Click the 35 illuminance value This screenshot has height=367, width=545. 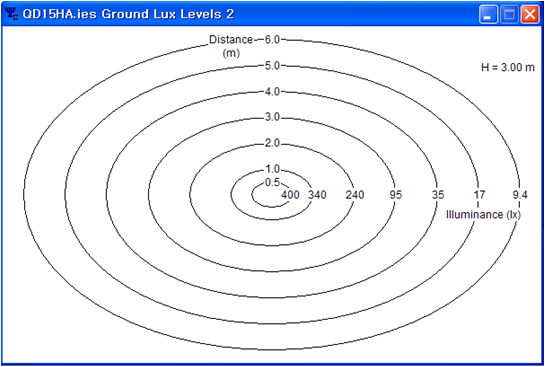[x=438, y=195]
